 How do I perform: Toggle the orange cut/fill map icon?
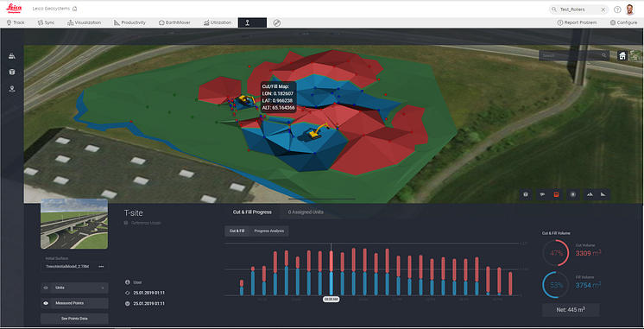[557, 194]
